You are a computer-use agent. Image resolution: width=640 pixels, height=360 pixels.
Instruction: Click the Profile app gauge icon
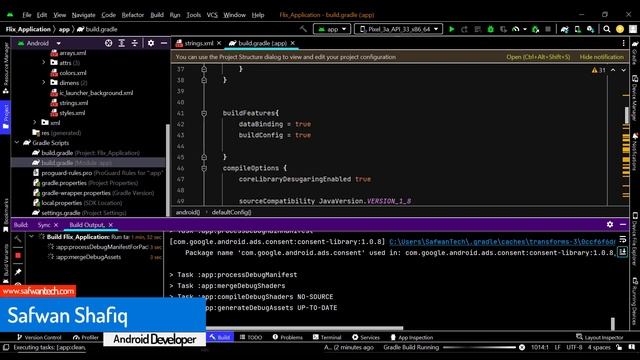point(516,29)
